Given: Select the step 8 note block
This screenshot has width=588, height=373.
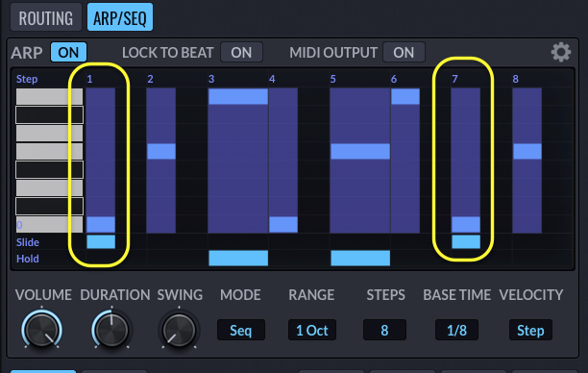Looking at the screenshot, I should point(527,152).
